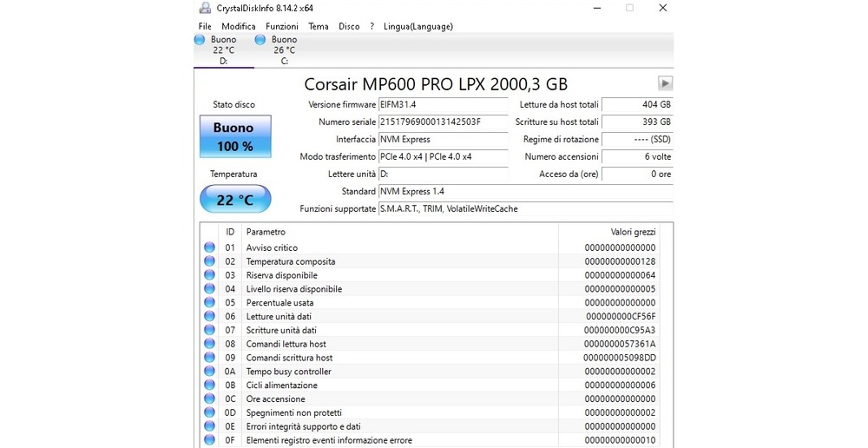The height and width of the screenshot is (448, 868).
Task: Click the firmware version field EIFM31.4
Action: [x=443, y=104]
